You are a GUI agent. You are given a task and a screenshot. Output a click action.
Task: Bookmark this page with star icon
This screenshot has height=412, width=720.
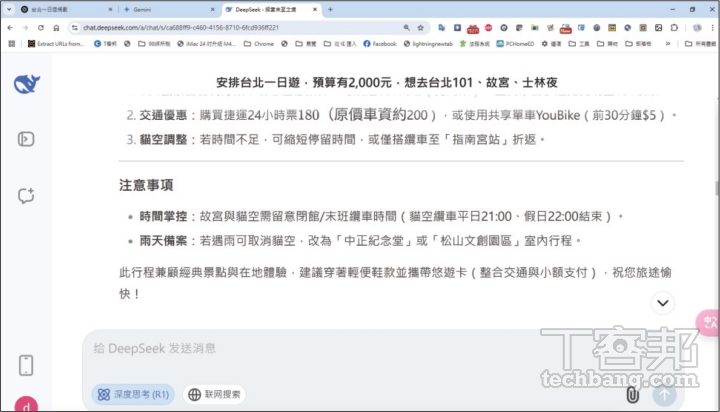[421, 28]
